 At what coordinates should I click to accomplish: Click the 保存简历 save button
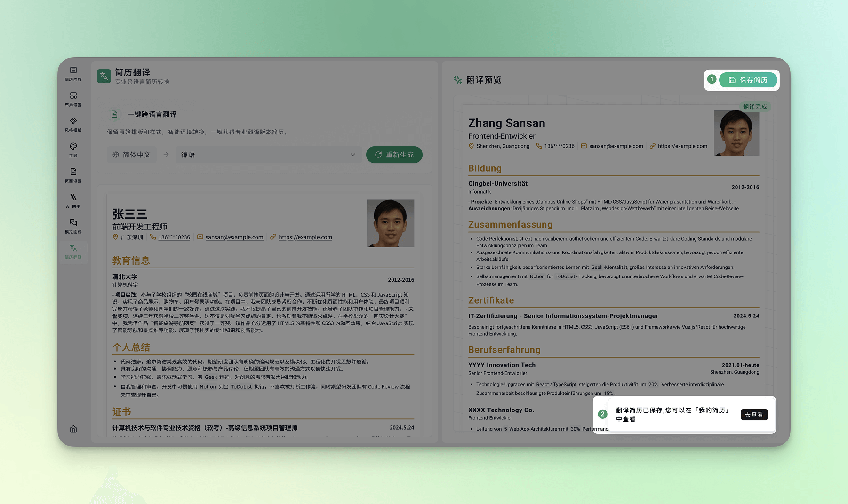click(748, 80)
